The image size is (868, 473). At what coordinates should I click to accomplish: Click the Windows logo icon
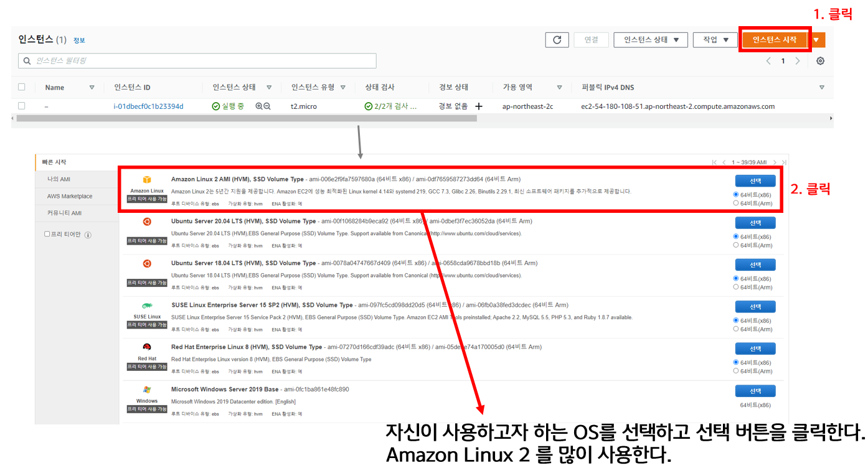click(147, 390)
